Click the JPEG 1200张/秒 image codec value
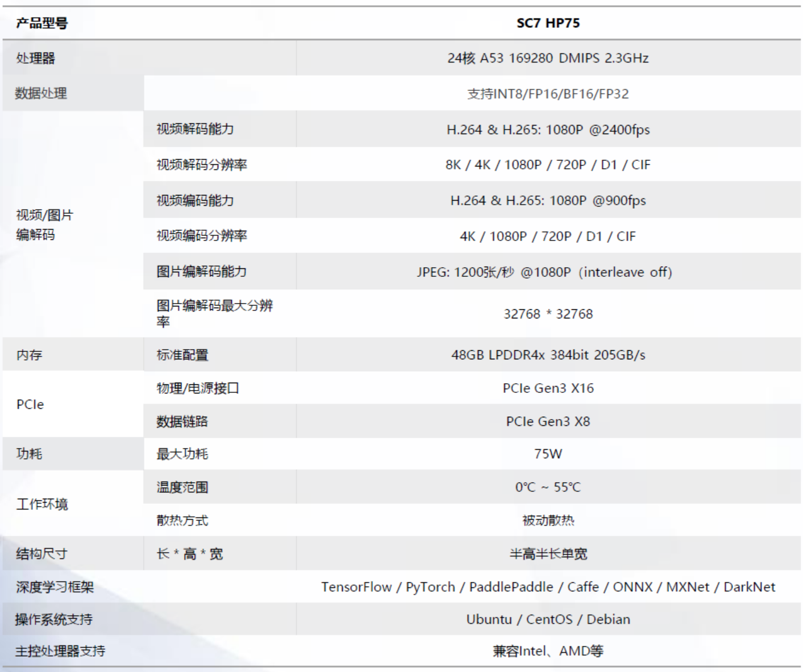Viewport: 803px width, 672px height. 544,272
